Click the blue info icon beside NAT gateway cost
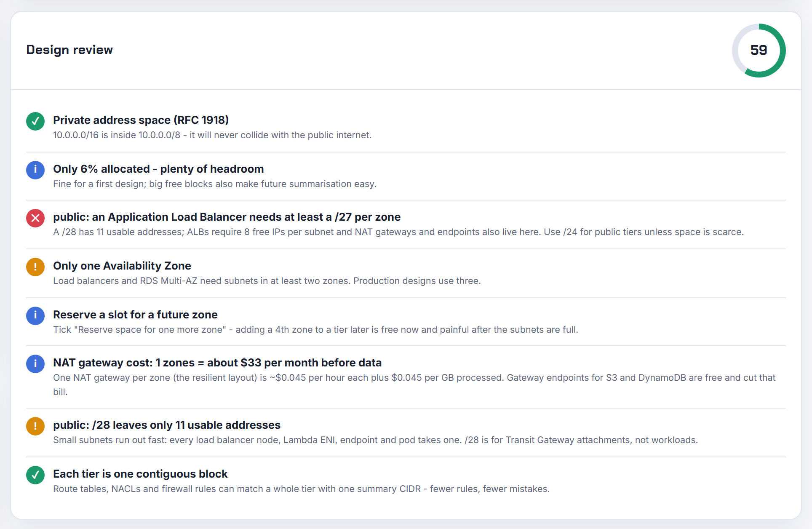The image size is (812, 529). pyautogui.click(x=35, y=364)
